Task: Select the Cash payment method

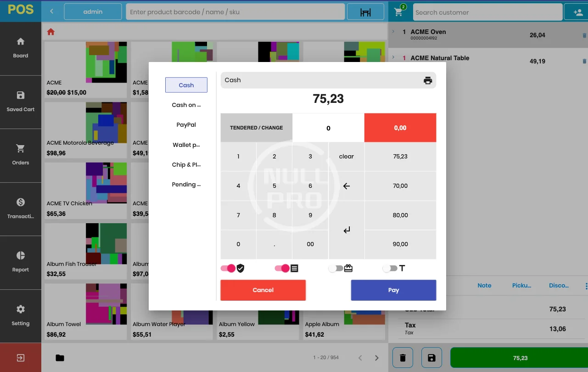Action: tap(186, 85)
